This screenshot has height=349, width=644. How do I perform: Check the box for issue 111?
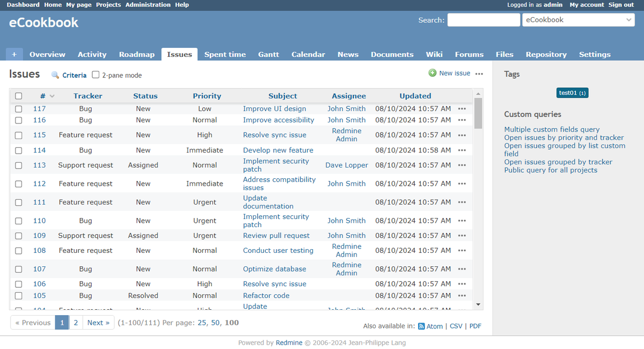[19, 202]
